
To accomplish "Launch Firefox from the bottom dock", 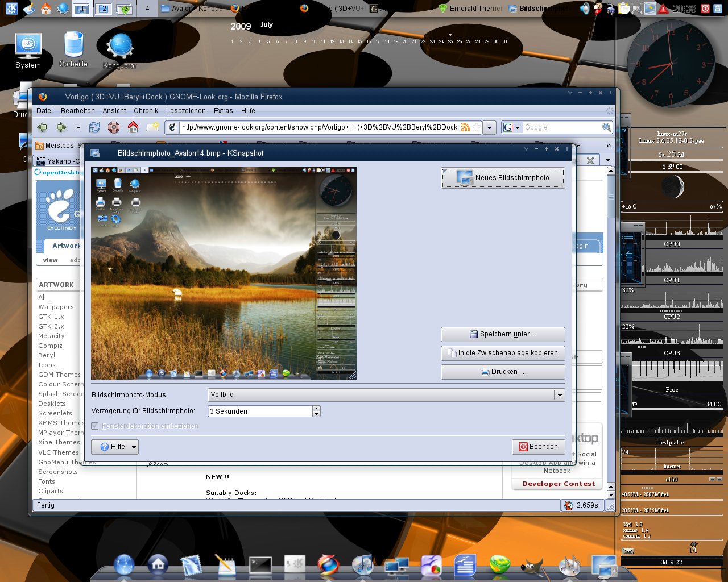I will coord(328,566).
